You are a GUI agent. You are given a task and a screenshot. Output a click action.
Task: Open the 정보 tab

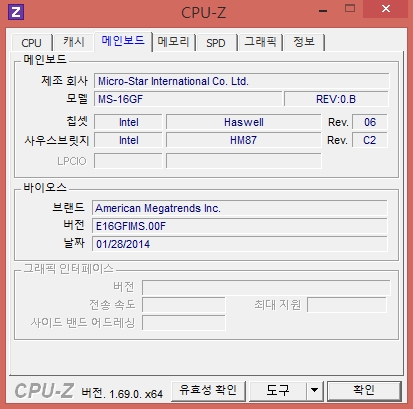click(x=304, y=42)
